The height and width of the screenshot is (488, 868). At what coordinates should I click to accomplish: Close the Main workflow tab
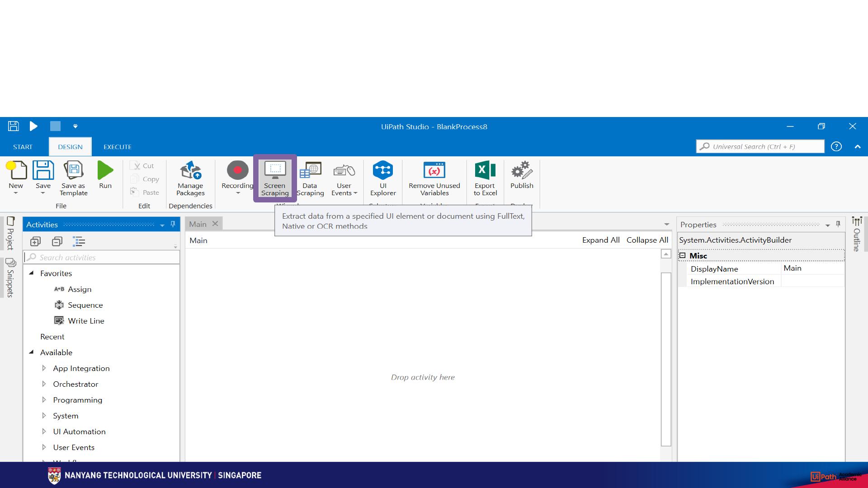click(x=215, y=224)
